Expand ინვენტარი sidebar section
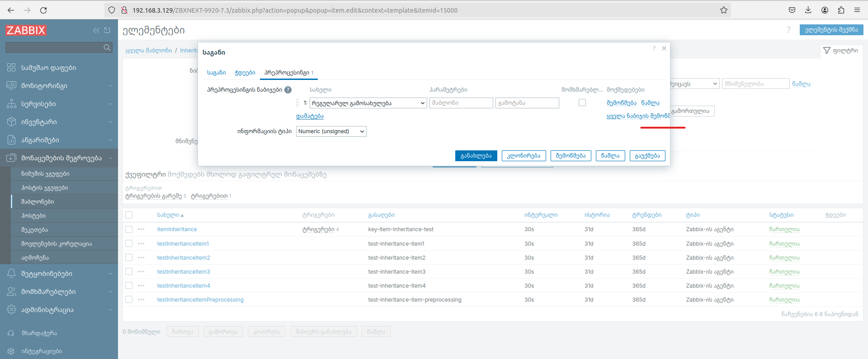Screen dimensions: 868x359 click(x=110, y=122)
